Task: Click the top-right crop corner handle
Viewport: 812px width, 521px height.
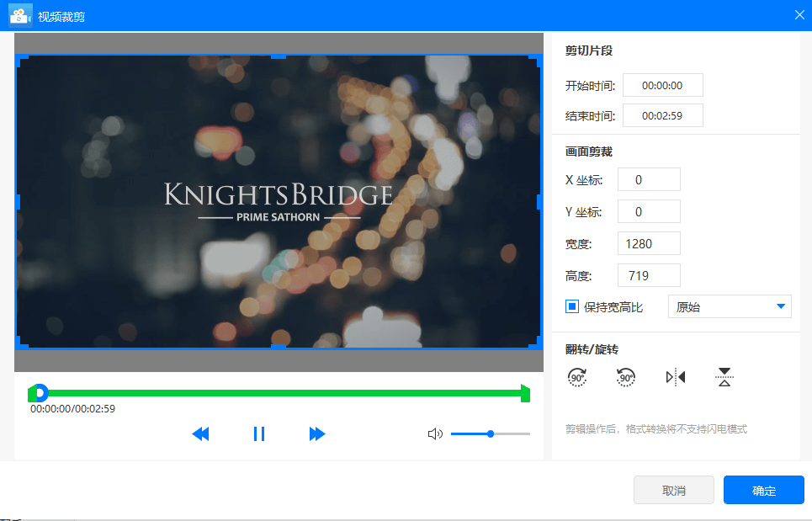Action: click(536, 60)
